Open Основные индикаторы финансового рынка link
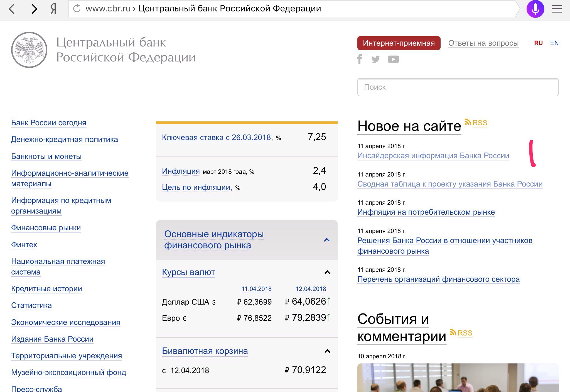Screen dimensions: 570x392 pos(214,240)
